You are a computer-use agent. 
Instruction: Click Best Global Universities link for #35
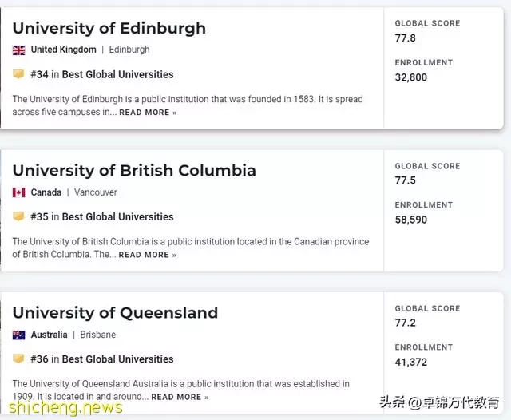click(x=117, y=216)
